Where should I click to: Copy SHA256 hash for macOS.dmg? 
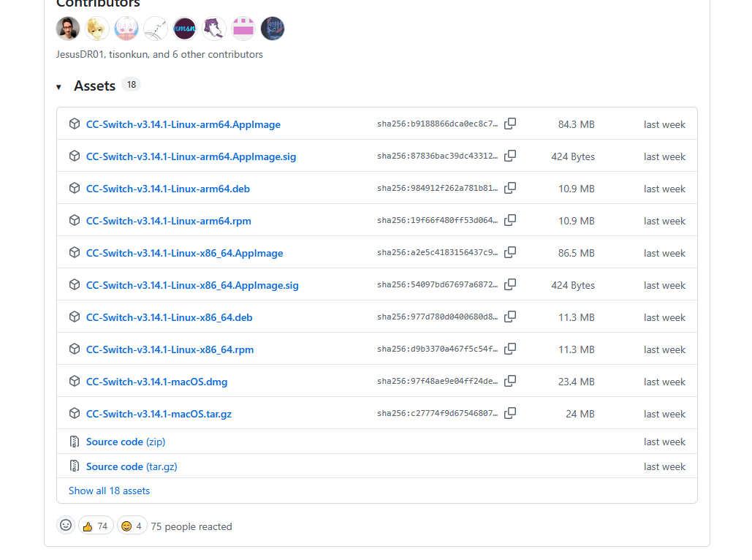click(510, 381)
